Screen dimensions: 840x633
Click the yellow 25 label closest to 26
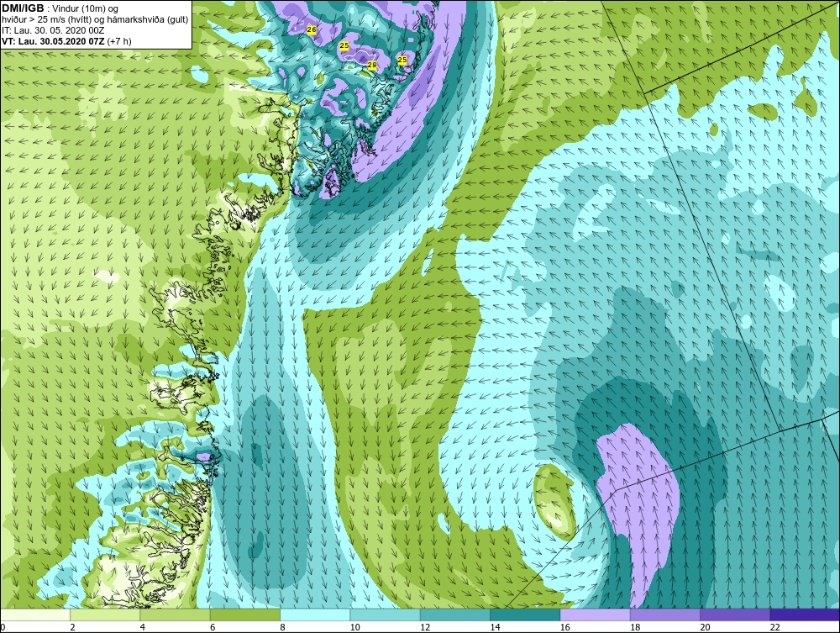(x=344, y=46)
